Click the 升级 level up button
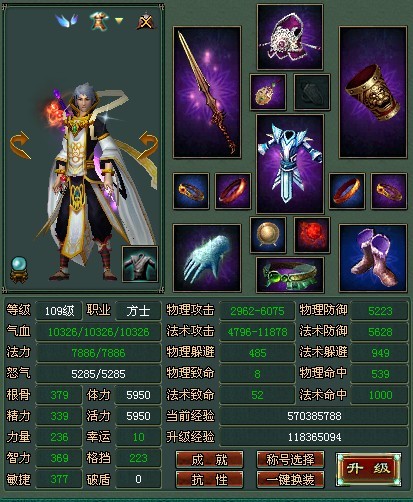This screenshot has height=502, width=413. pyautogui.click(x=368, y=469)
